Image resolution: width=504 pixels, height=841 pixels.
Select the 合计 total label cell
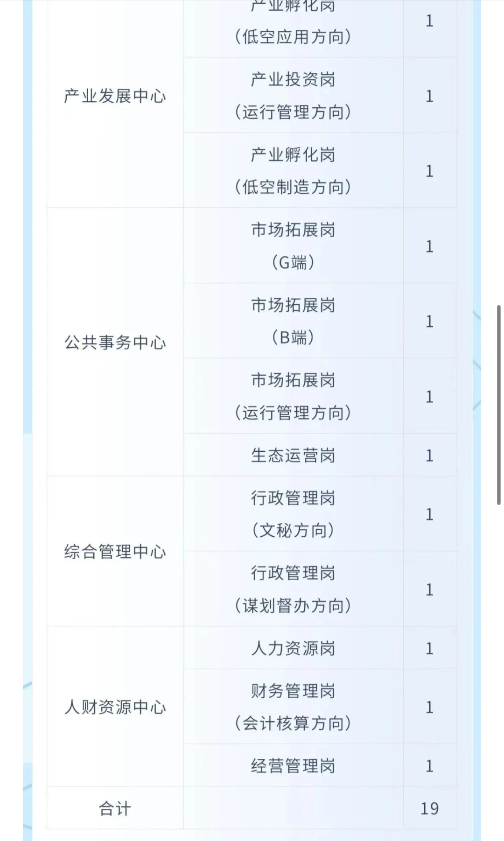pos(115,808)
